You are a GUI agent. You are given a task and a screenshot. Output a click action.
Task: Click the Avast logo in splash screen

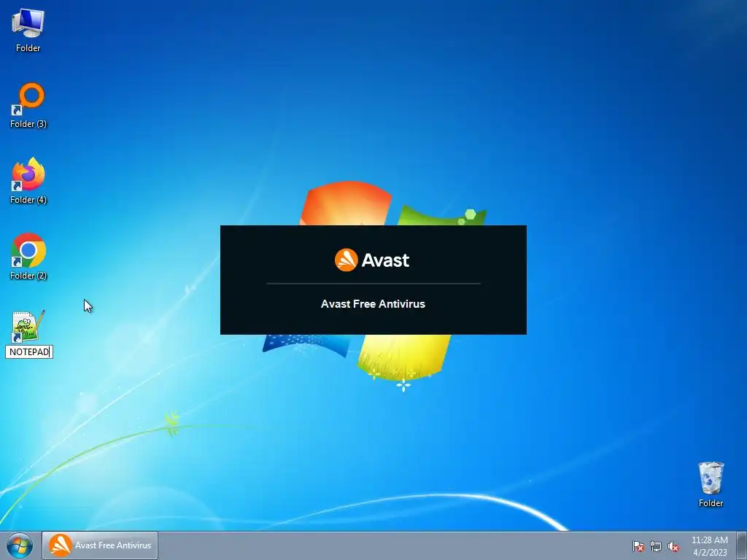(x=372, y=260)
